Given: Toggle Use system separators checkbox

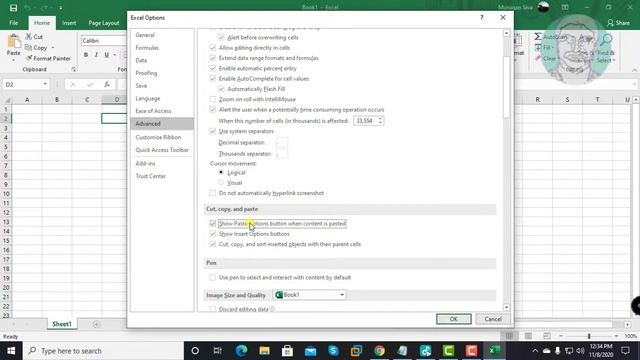Looking at the screenshot, I should (213, 131).
